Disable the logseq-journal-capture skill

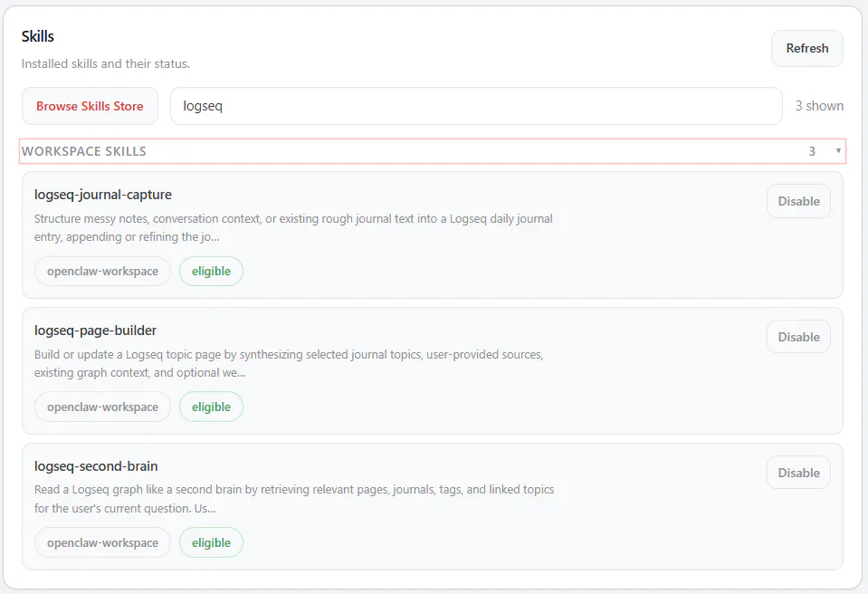(x=798, y=201)
